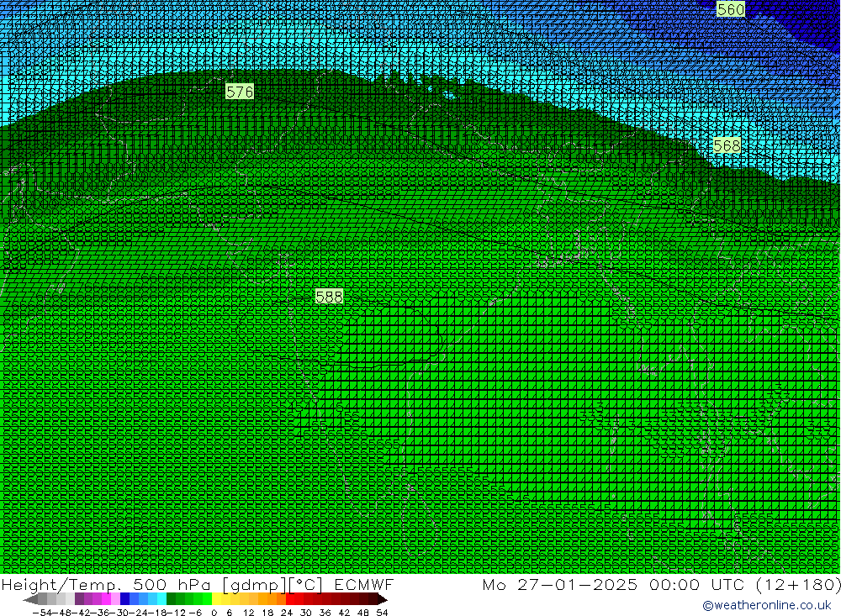This screenshot has width=841, height=616.
Task: Click the ECMWF model name in title
Action: tap(363, 584)
